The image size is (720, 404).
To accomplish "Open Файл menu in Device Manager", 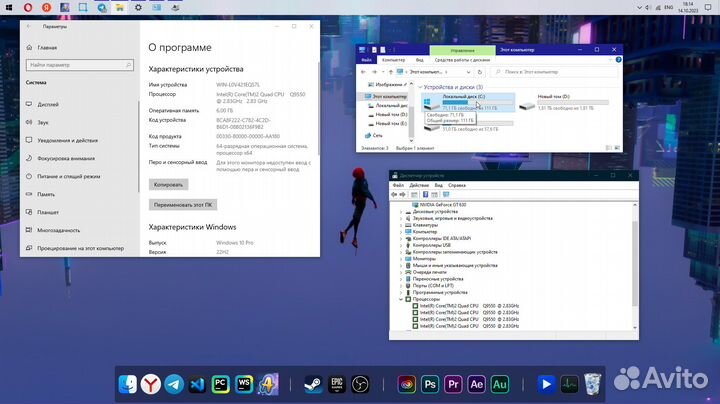I will coord(398,185).
